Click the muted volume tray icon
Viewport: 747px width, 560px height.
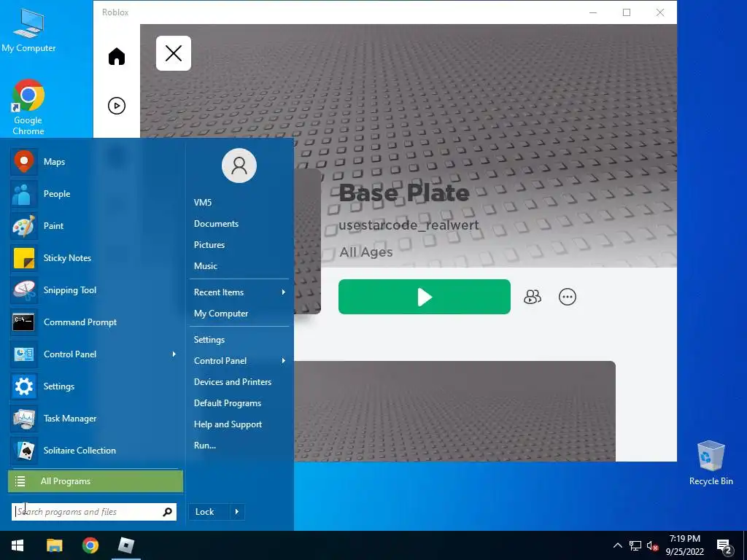pos(652,545)
